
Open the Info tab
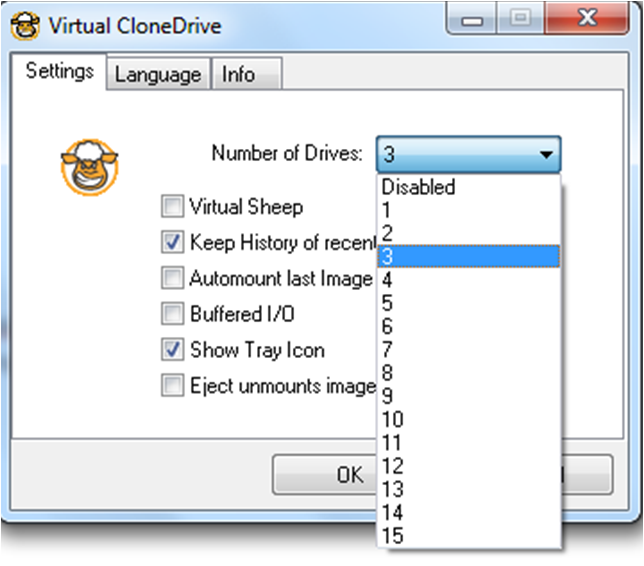[246, 74]
